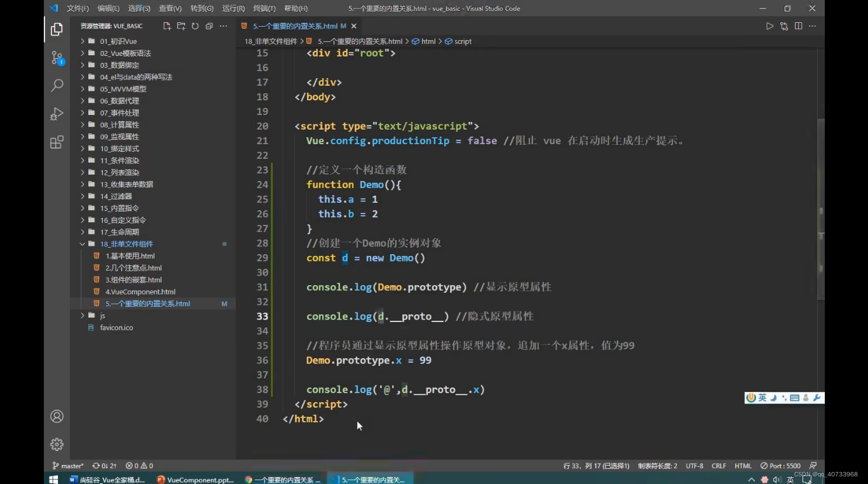The width and height of the screenshot is (868, 484).
Task: Toggle IME 英 language in floating toolbar
Action: coord(762,398)
